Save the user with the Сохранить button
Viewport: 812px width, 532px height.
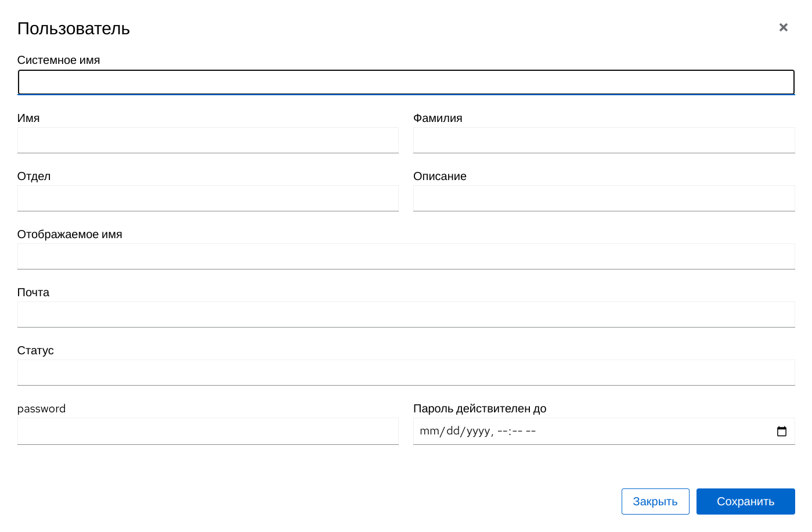(x=745, y=501)
